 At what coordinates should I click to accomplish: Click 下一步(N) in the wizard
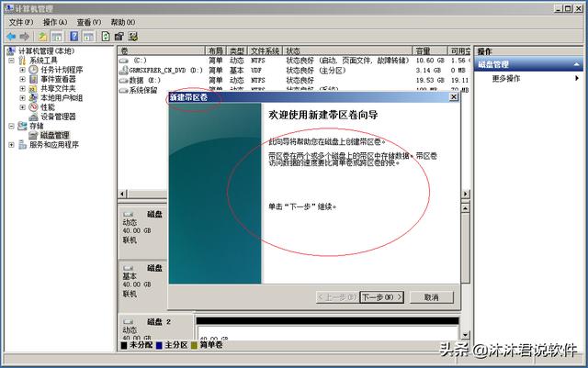pyautogui.click(x=382, y=297)
